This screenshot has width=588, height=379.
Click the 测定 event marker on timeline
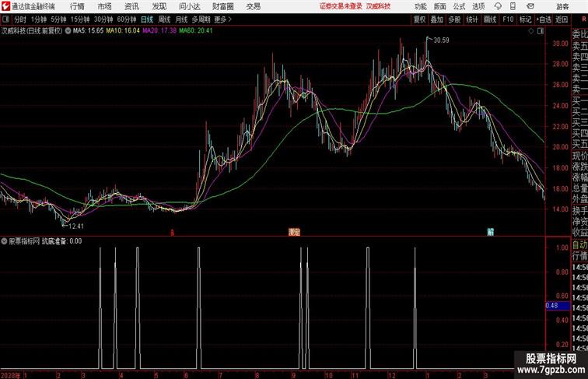click(294, 232)
